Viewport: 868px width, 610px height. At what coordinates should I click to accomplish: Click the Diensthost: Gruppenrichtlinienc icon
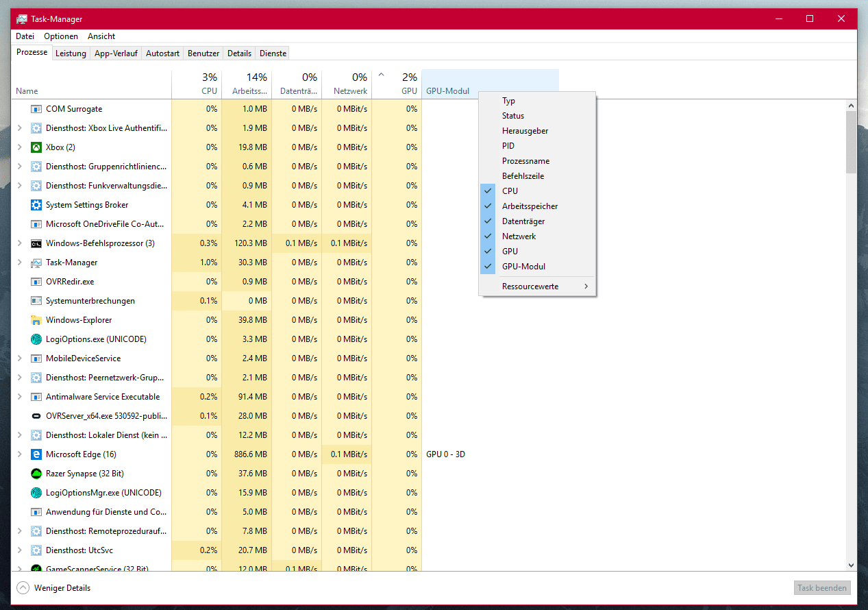36,167
